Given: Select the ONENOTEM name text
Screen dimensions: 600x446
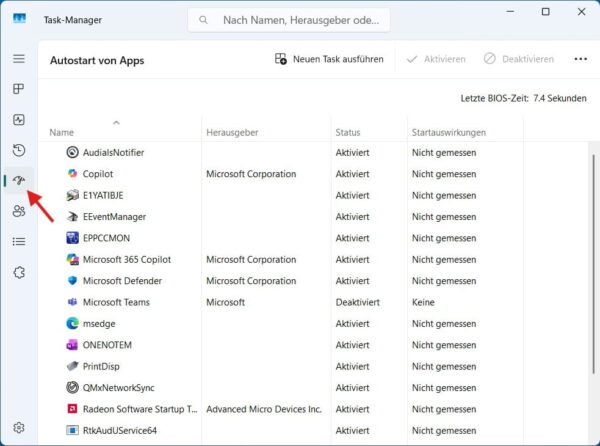Looking at the screenshot, I should coord(107,345).
